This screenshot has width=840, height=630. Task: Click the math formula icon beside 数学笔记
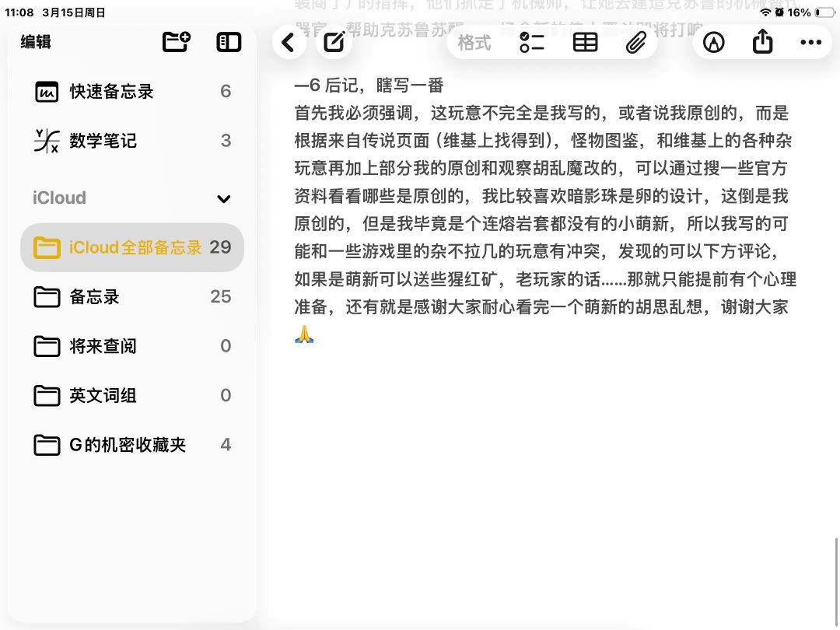pyautogui.click(x=47, y=141)
